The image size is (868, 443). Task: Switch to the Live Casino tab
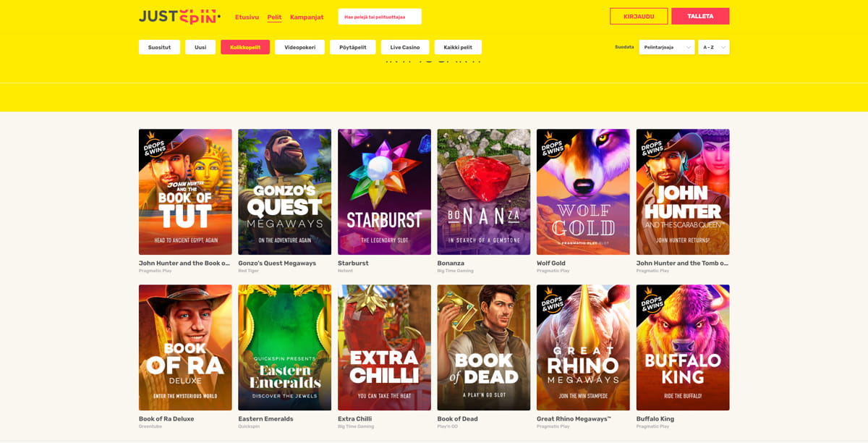(405, 47)
